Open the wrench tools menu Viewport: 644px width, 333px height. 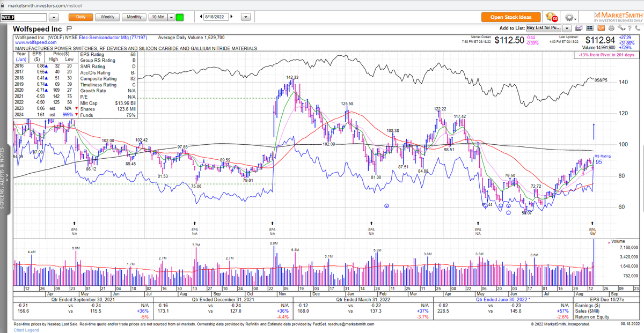click(621, 28)
